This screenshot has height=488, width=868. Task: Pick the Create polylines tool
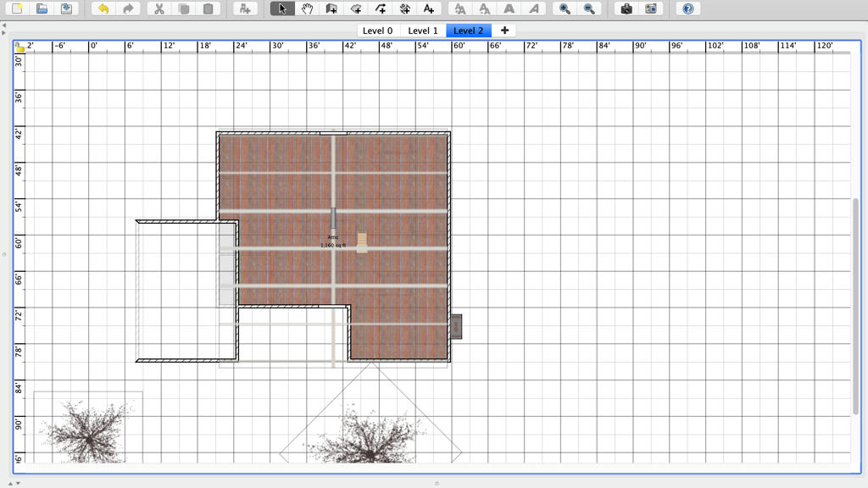click(x=381, y=8)
